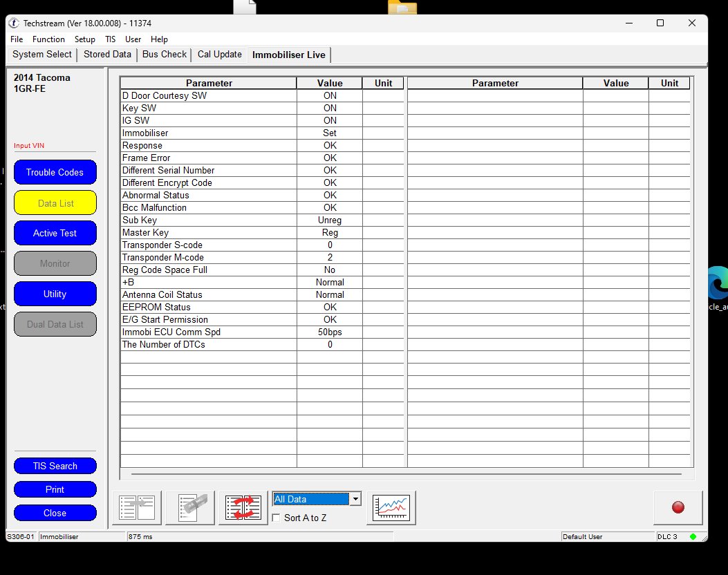This screenshot has height=575, width=728.
Task: Open the Function menu
Action: click(48, 39)
